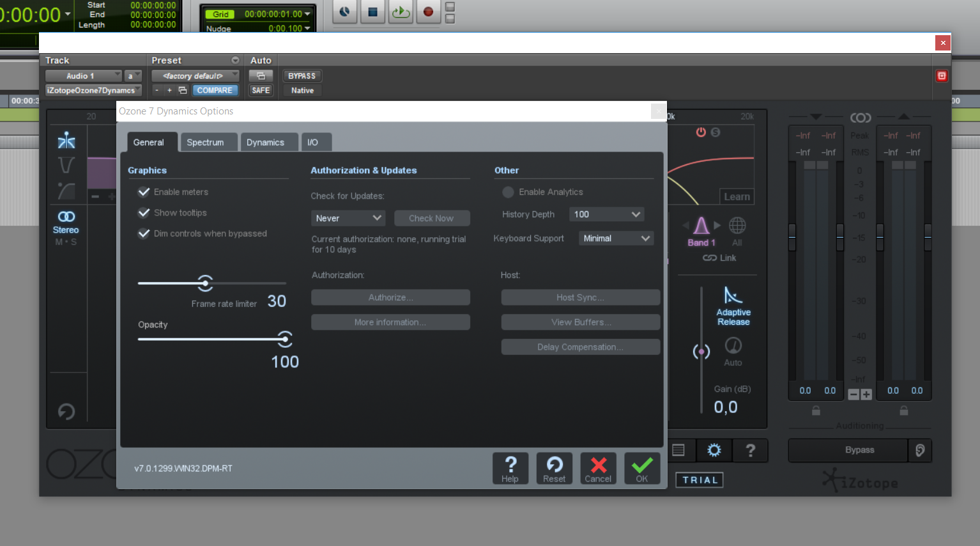
Task: Toggle the COMPARE button
Action: (x=215, y=90)
